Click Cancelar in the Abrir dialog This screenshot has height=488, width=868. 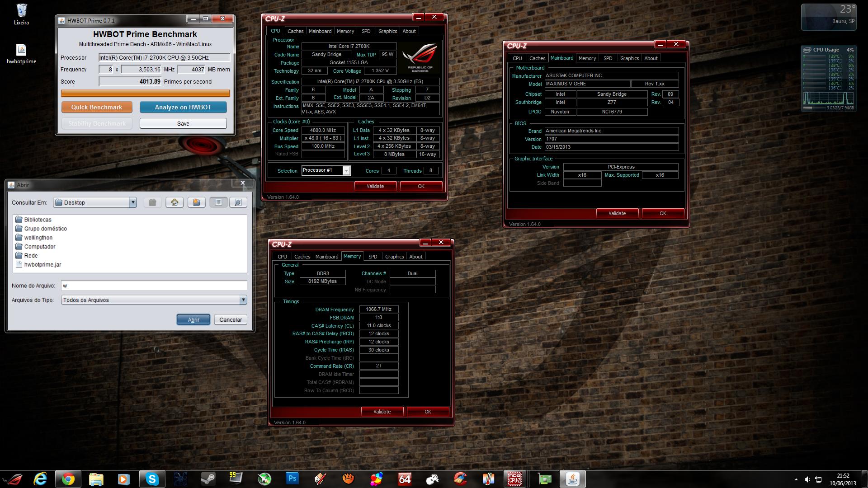click(231, 319)
